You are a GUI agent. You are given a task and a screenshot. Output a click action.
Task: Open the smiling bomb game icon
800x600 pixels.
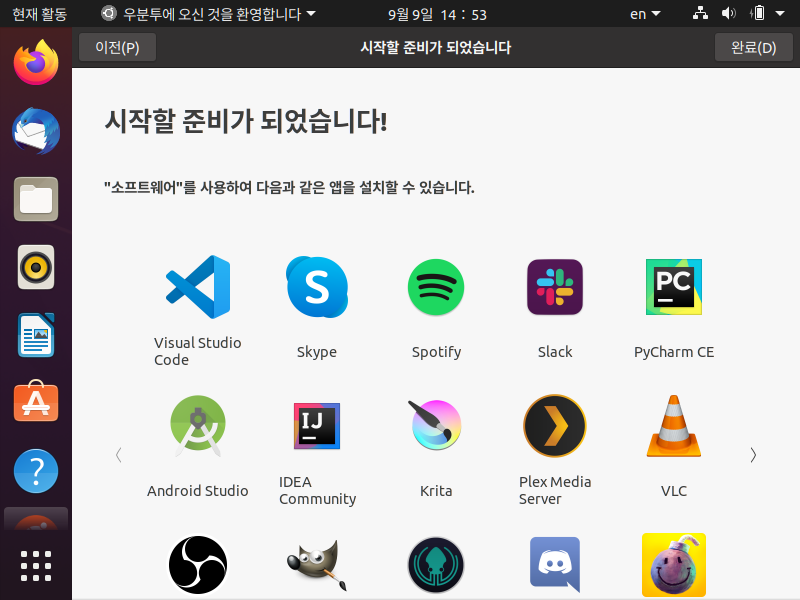click(x=674, y=565)
